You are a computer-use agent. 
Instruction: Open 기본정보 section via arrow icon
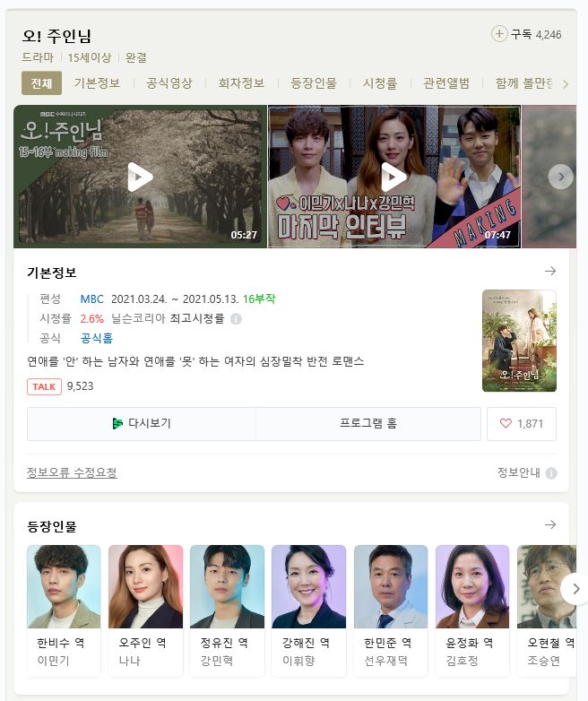(550, 271)
